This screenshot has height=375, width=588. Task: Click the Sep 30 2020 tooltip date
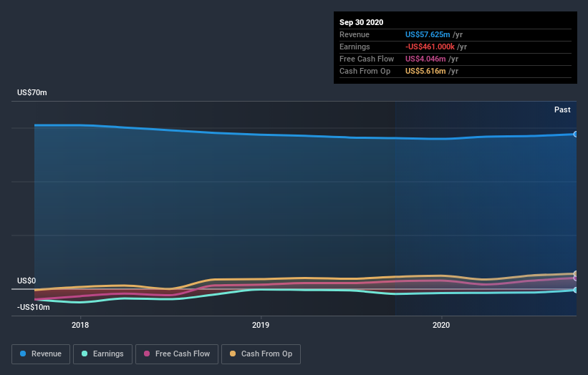point(361,22)
